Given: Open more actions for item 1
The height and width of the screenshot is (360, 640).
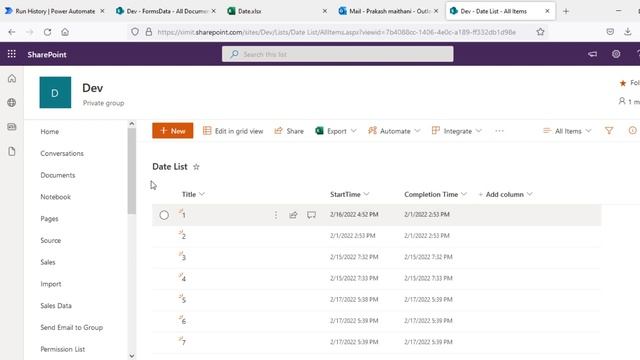Looking at the screenshot, I should 276,215.
